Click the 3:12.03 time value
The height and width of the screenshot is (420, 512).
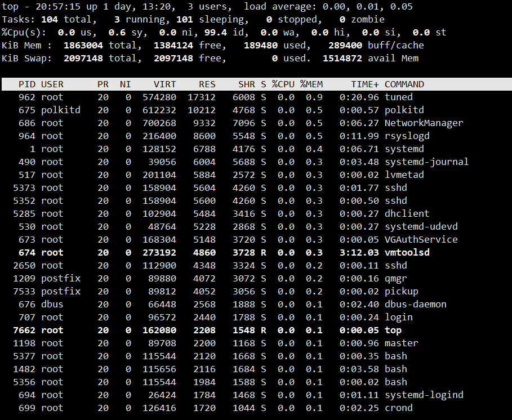359,253
